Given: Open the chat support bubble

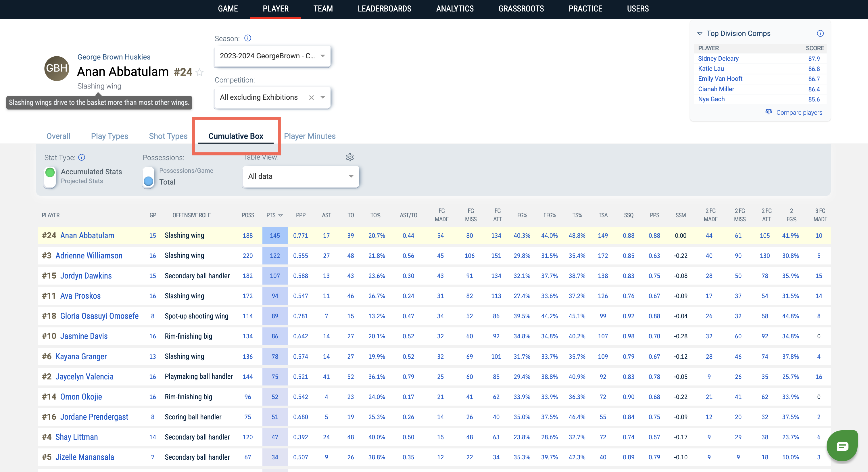Looking at the screenshot, I should [x=842, y=446].
